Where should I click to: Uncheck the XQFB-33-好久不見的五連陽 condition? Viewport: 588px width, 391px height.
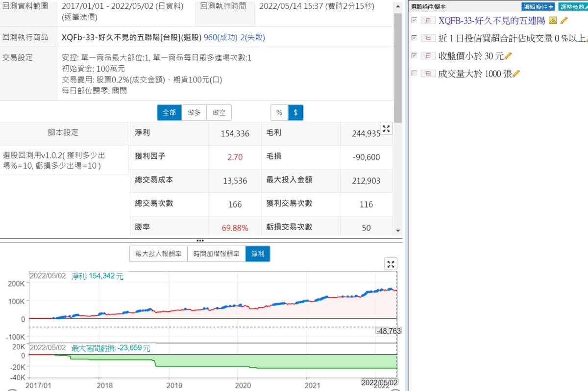(x=415, y=20)
